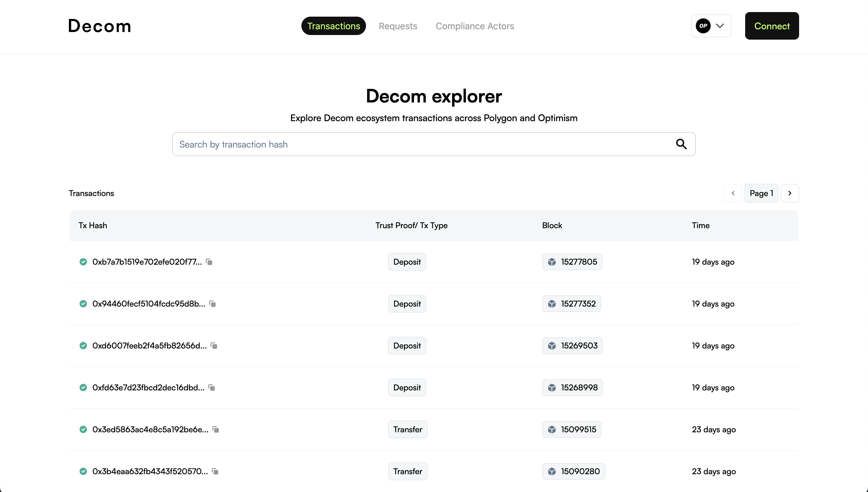
Task: Open block 15090280 badge
Action: (573, 471)
